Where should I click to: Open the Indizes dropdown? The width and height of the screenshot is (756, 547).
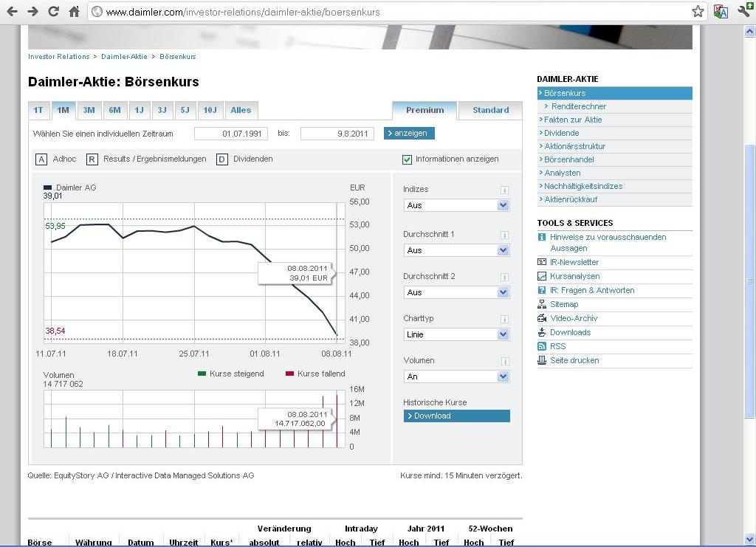coord(456,205)
